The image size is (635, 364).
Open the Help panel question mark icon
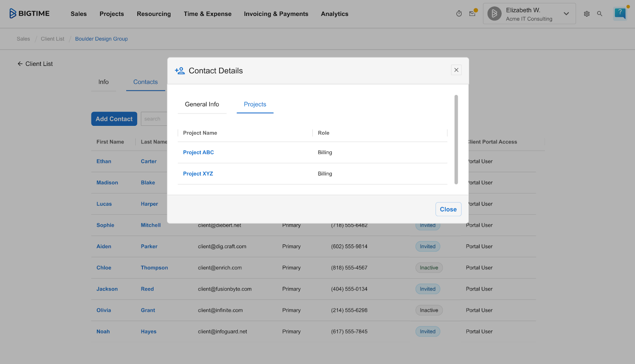[x=620, y=13]
